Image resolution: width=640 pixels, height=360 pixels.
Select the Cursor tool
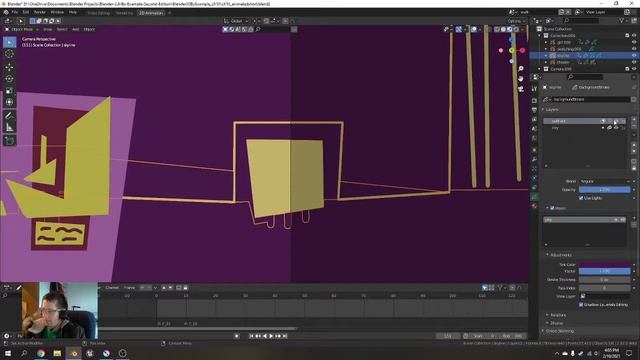tap(9, 54)
